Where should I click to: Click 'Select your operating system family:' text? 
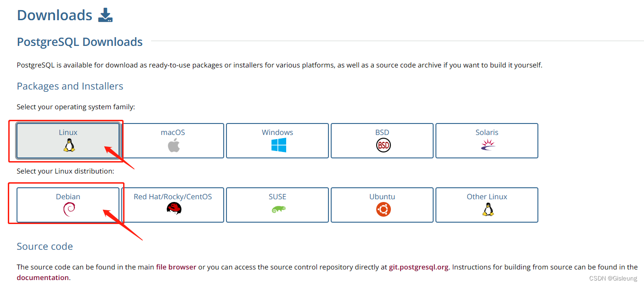pos(76,107)
